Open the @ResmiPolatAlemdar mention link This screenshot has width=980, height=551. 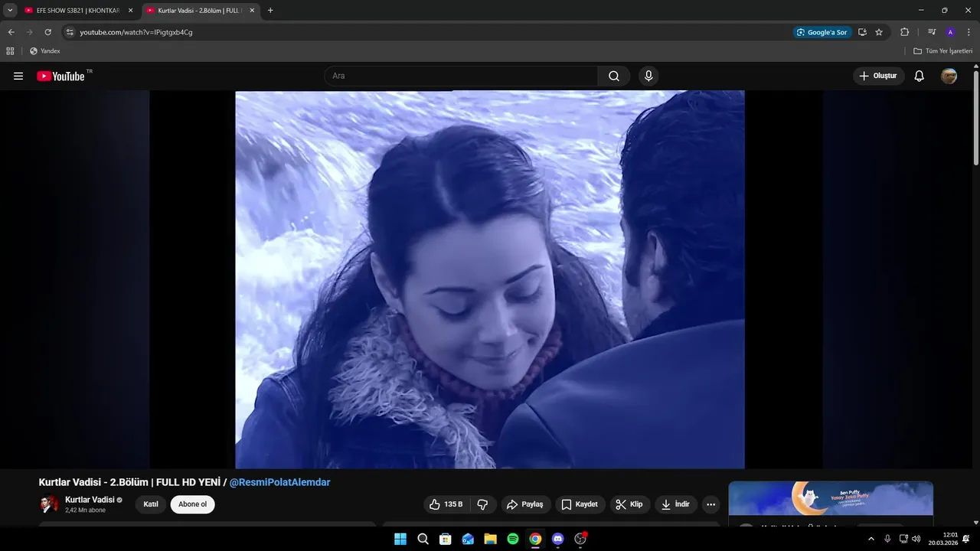pyautogui.click(x=280, y=482)
